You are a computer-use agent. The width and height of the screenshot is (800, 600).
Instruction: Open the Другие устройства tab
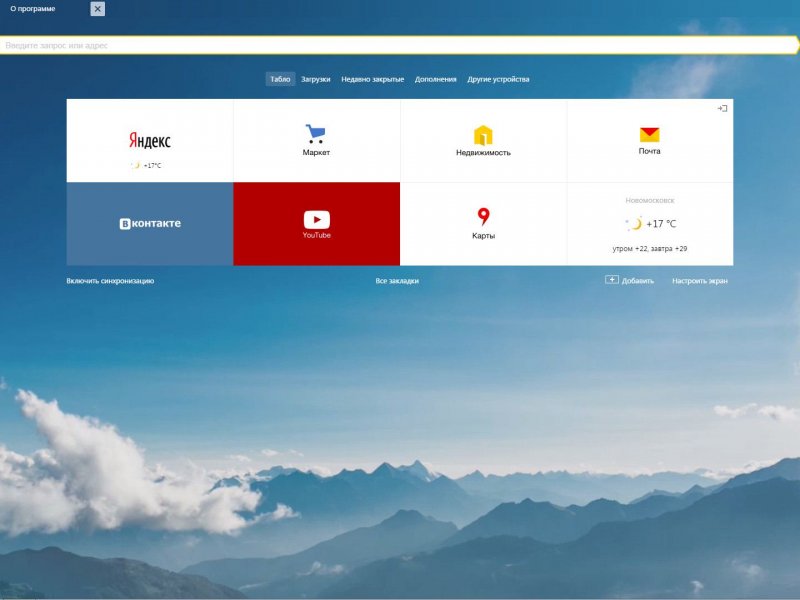tap(498, 79)
